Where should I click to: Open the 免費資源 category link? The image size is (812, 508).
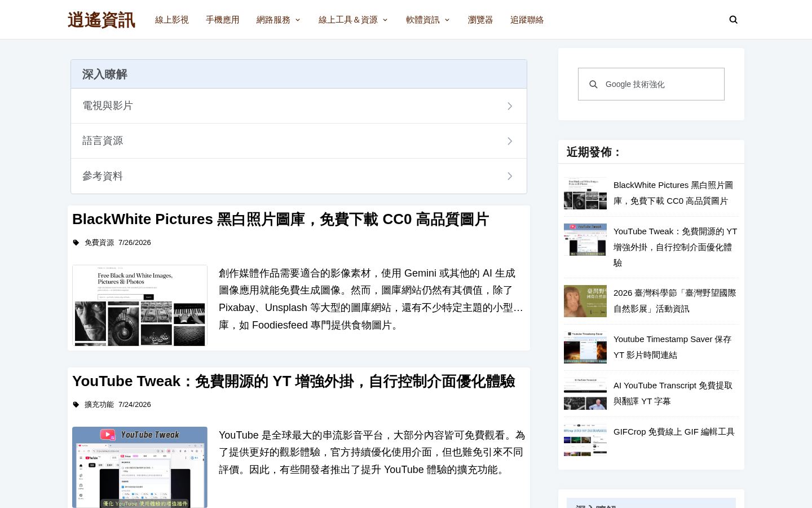coord(99,243)
